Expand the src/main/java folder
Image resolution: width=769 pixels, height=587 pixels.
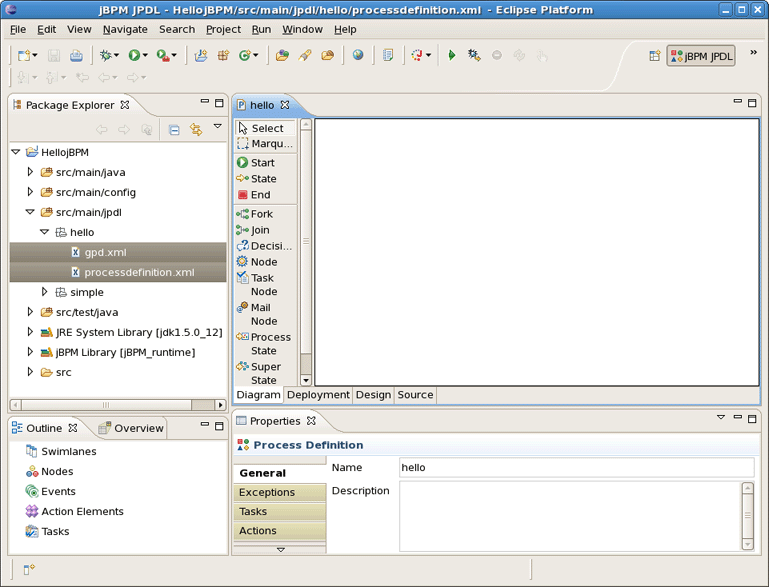pos(30,172)
